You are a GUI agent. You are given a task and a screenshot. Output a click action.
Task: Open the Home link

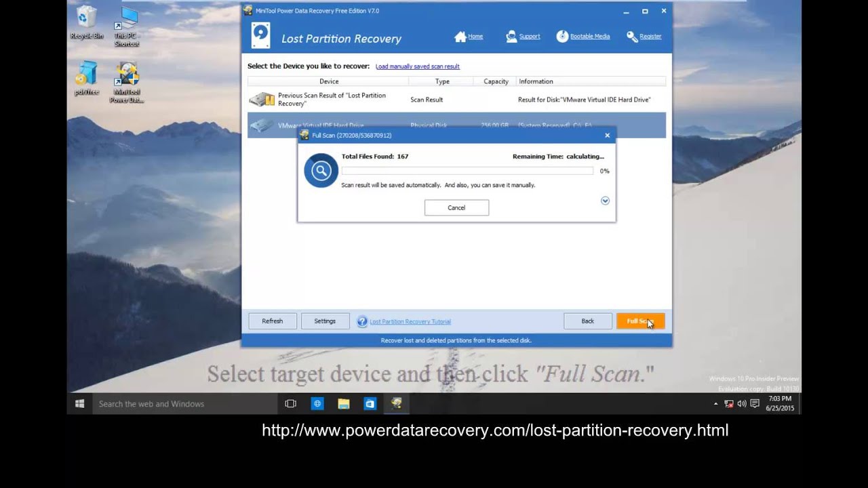(x=475, y=37)
